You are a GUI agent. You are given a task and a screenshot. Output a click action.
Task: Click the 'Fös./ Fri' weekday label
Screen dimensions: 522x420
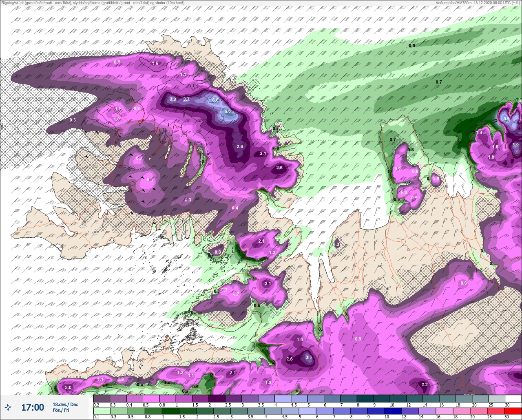61,410
